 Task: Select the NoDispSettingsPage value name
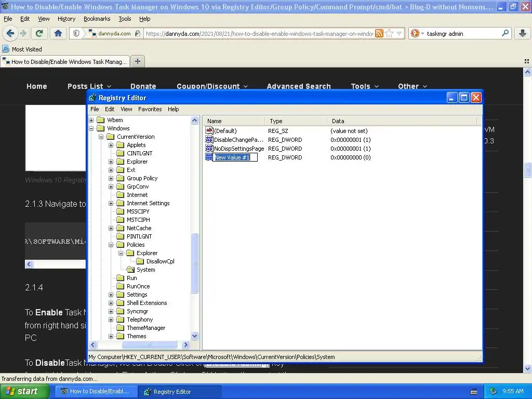(239, 148)
